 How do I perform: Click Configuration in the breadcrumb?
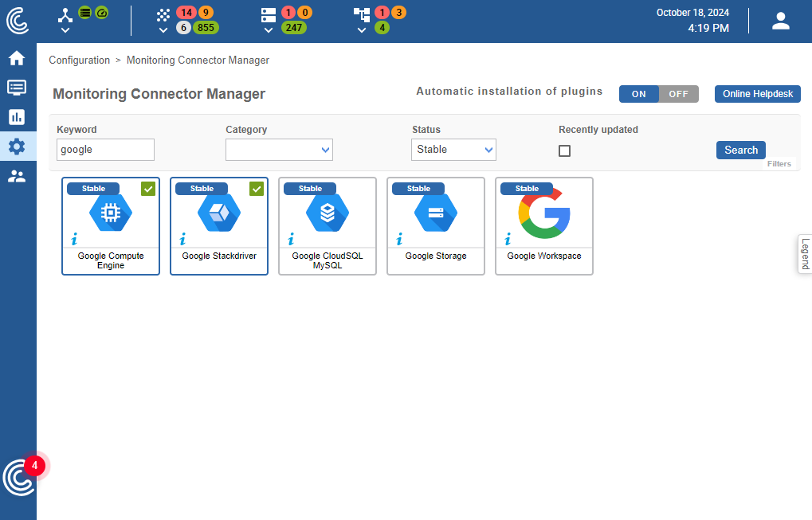(x=80, y=61)
